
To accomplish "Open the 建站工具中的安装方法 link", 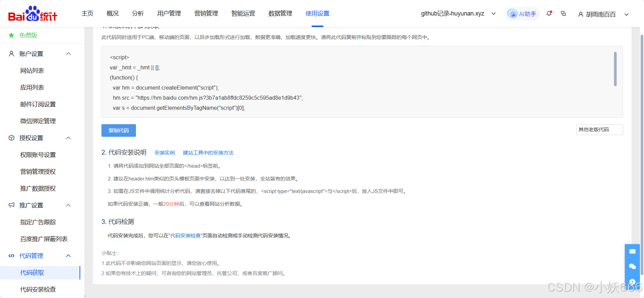I will pyautogui.click(x=208, y=153).
